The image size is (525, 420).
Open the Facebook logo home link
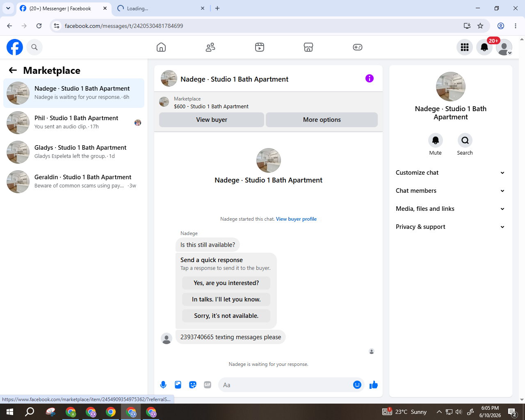point(15,47)
